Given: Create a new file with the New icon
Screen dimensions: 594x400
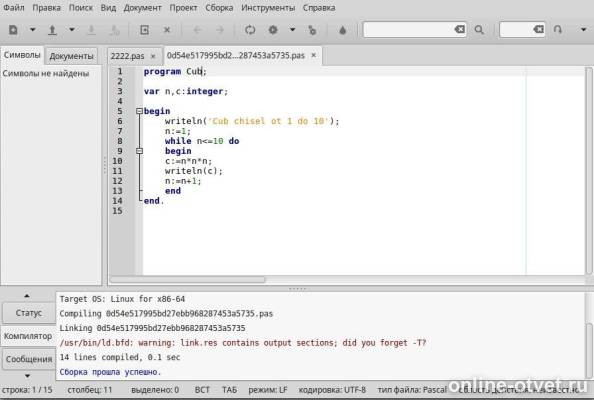Looking at the screenshot, I should [x=13, y=30].
